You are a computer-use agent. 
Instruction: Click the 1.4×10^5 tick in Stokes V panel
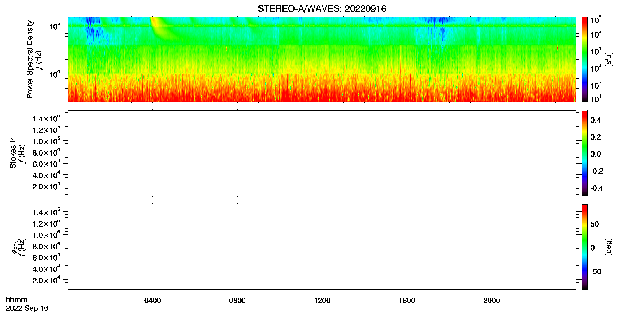pos(46,118)
